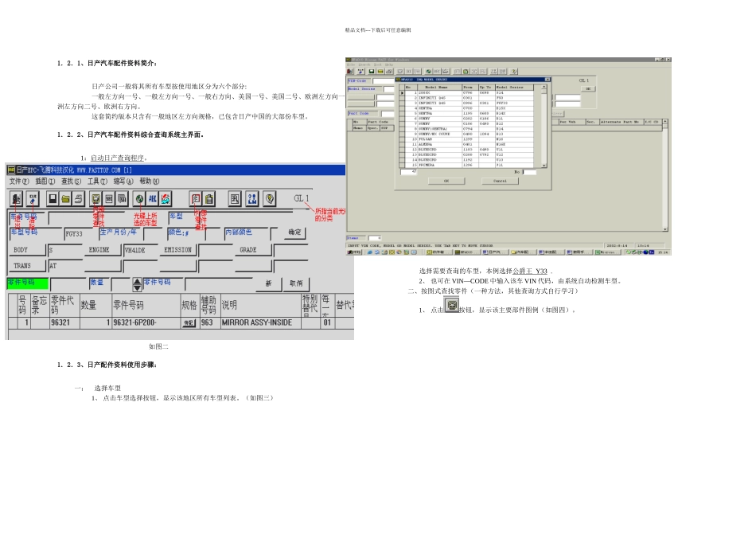Click the model list scrollbar down arrow
756x535 pixels.
tap(544, 166)
